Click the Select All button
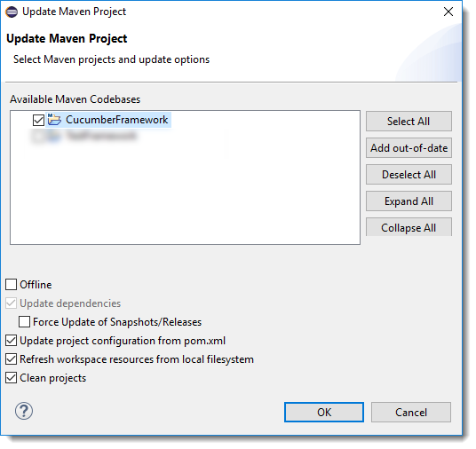 click(x=409, y=122)
